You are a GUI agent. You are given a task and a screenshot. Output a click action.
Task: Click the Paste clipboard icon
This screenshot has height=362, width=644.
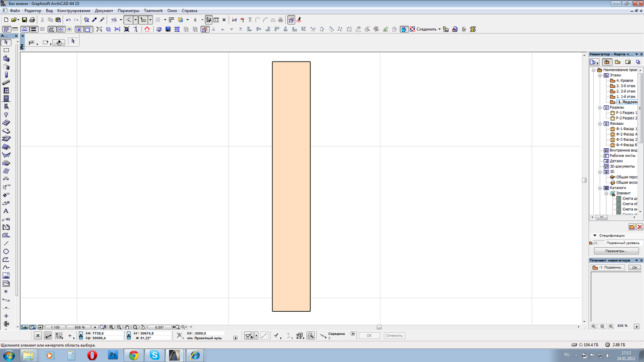pos(58,20)
